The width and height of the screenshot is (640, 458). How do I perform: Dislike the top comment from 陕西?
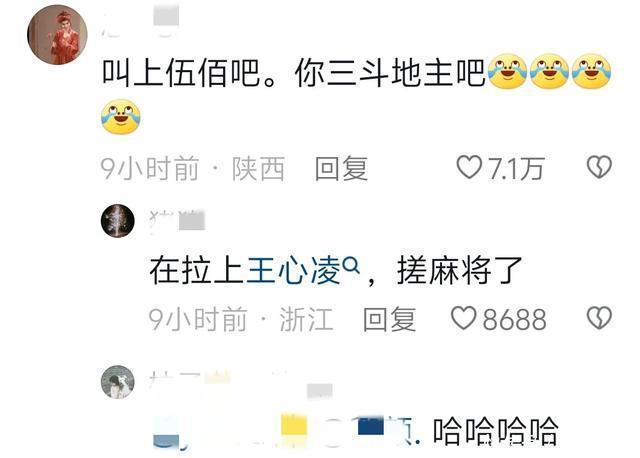tap(599, 167)
